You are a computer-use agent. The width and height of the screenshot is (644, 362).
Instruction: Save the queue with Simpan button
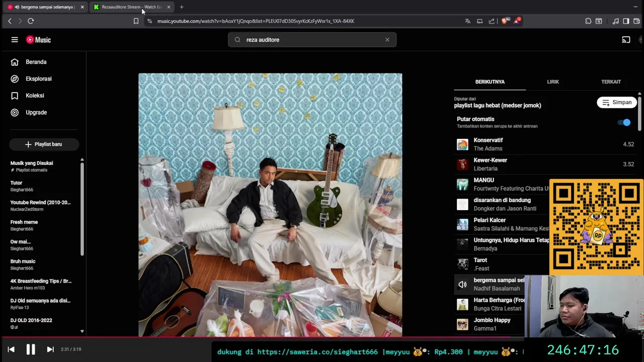coord(617,103)
